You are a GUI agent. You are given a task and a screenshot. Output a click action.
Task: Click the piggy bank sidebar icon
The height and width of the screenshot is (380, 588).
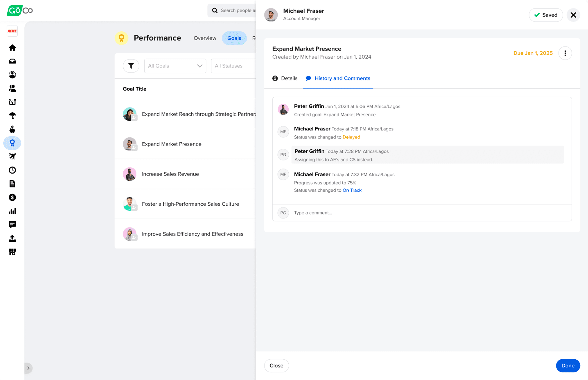(12, 129)
